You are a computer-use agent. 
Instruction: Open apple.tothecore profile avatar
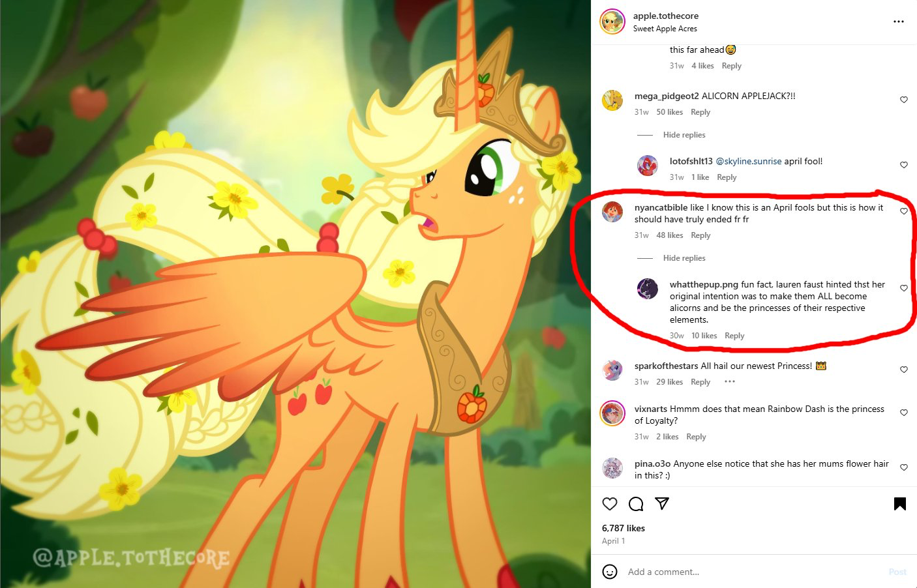pos(612,22)
